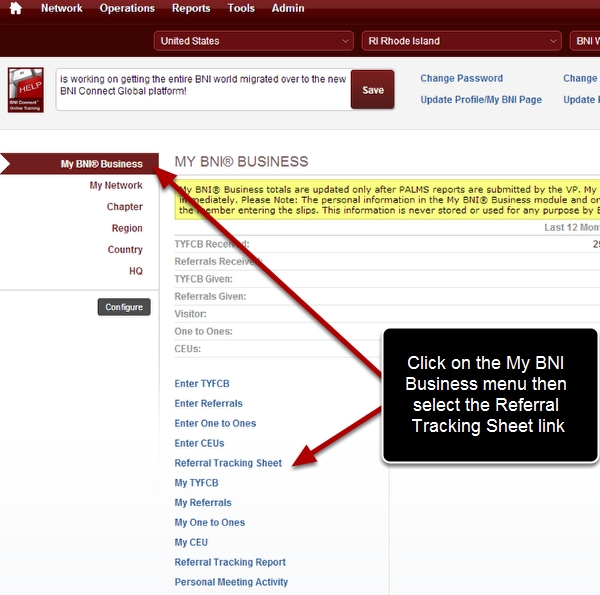Expand the United States country dropdown
The width and height of the screenshot is (600, 595).
point(254,41)
